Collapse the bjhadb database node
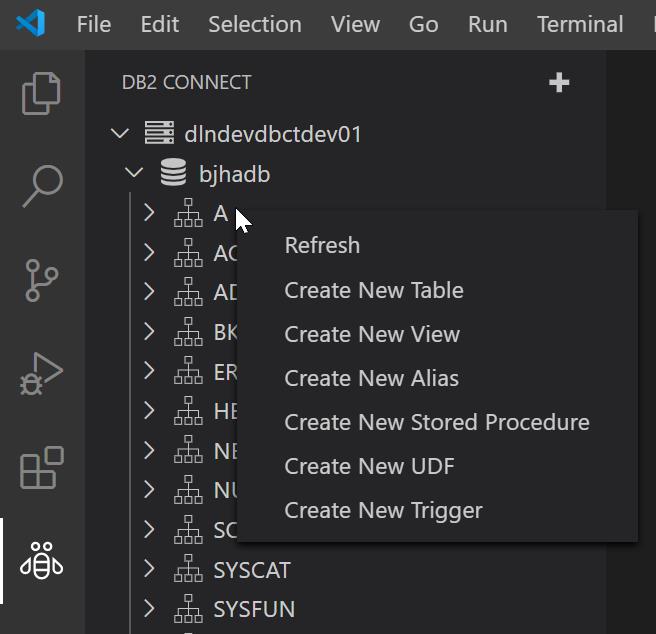This screenshot has height=634, width=656. point(134,172)
